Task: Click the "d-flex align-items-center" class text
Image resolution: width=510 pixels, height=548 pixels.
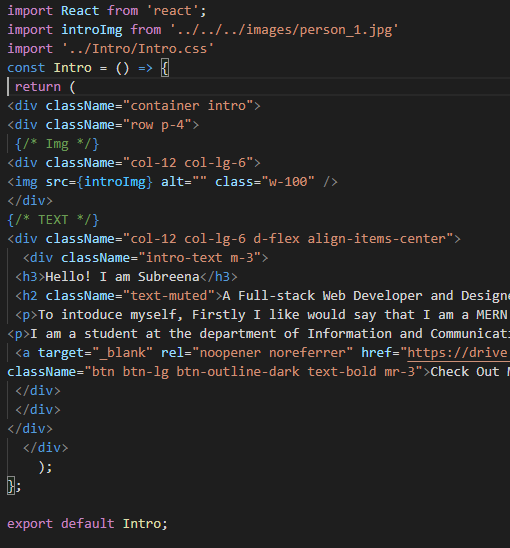Action: [350, 239]
